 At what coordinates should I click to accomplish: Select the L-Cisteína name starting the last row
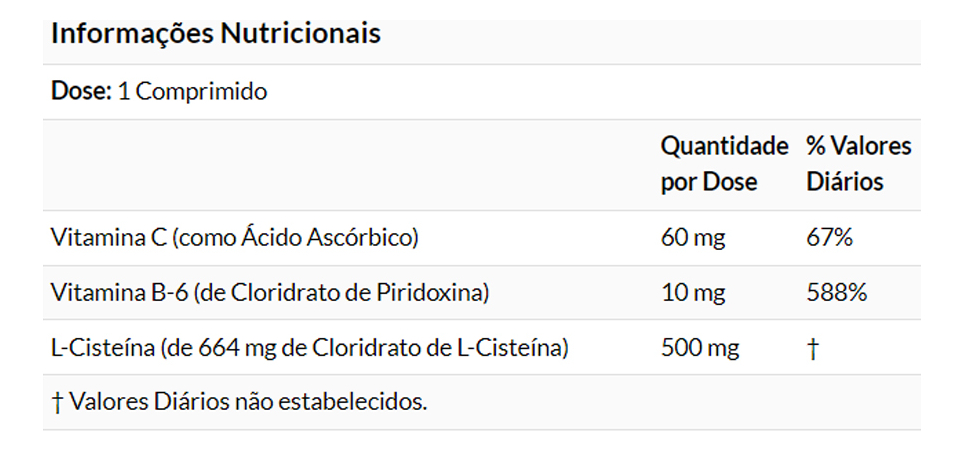(96, 348)
